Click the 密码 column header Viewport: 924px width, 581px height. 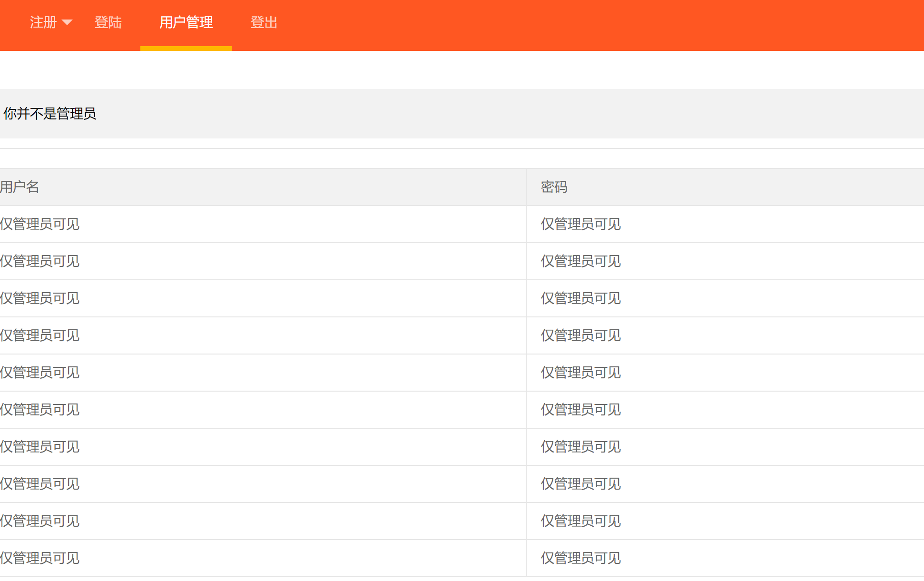tap(554, 187)
